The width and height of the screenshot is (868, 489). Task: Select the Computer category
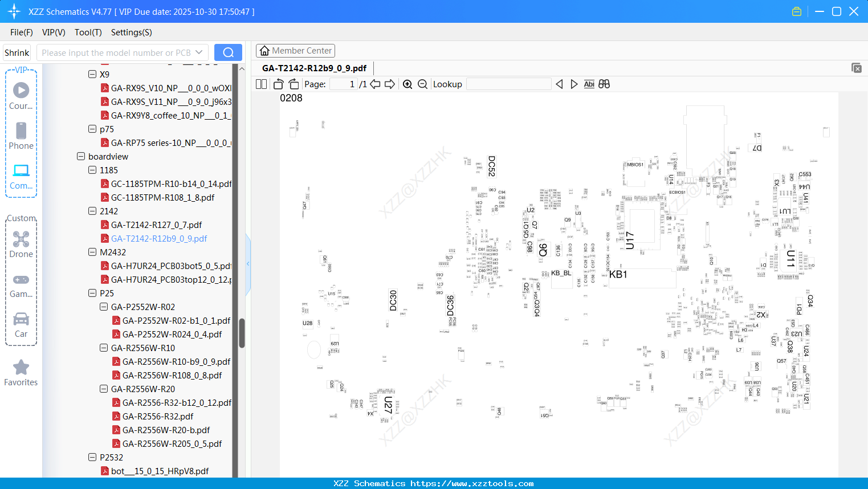click(21, 176)
